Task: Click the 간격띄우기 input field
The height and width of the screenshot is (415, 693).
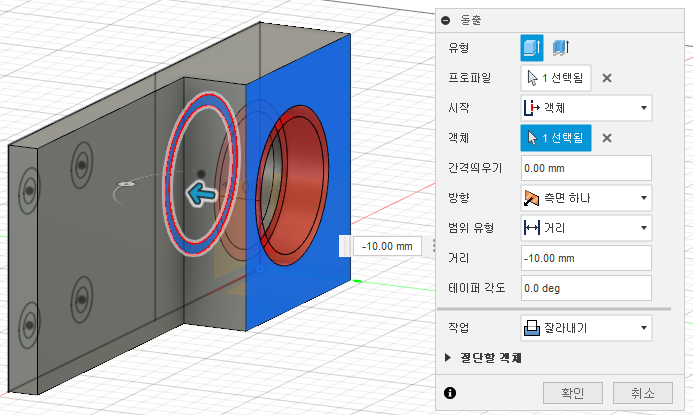Action: 586,168
